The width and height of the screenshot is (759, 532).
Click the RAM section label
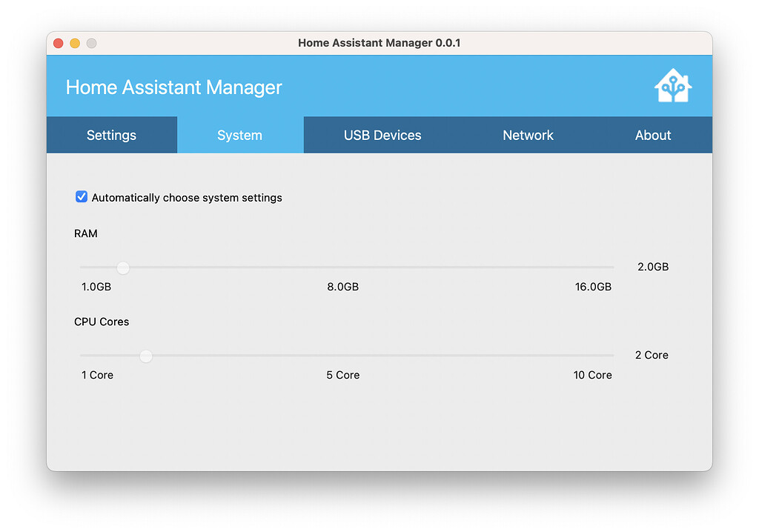pyautogui.click(x=86, y=233)
